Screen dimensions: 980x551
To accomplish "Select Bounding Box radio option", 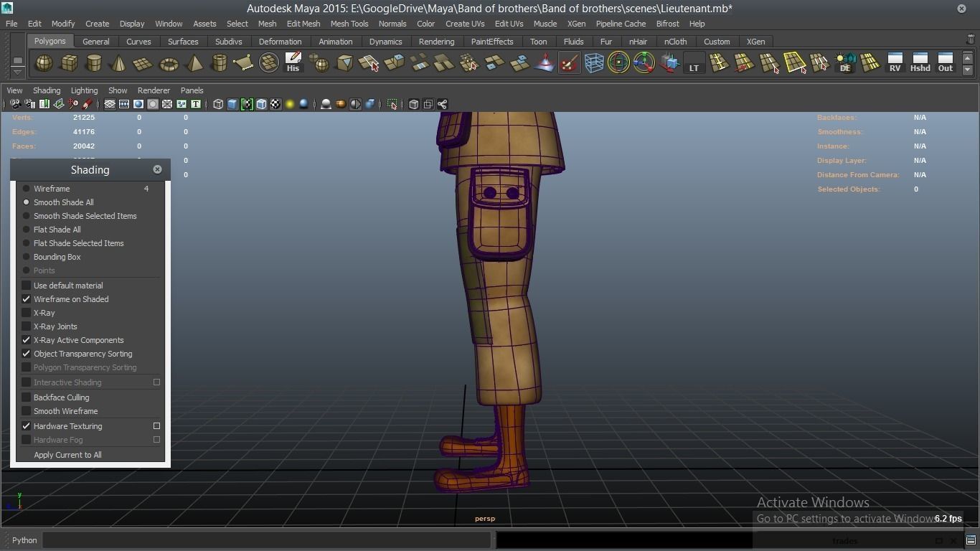I will click(x=26, y=257).
